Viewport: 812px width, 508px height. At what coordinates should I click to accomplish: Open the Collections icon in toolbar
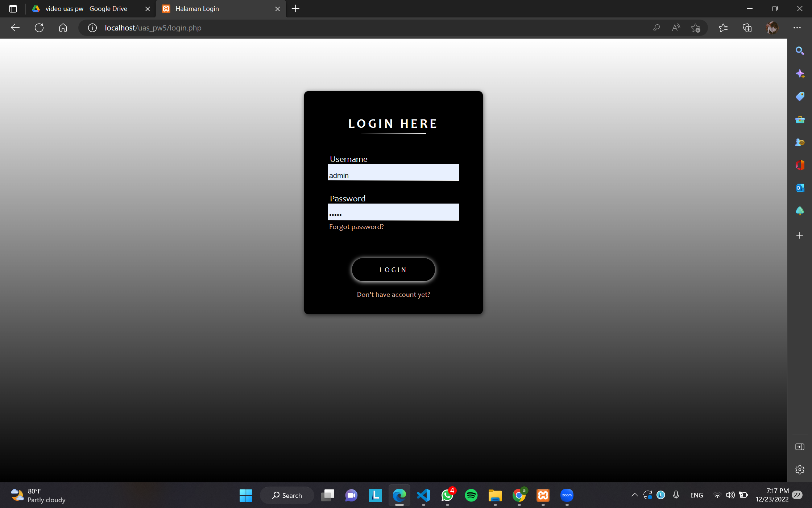pos(747,28)
